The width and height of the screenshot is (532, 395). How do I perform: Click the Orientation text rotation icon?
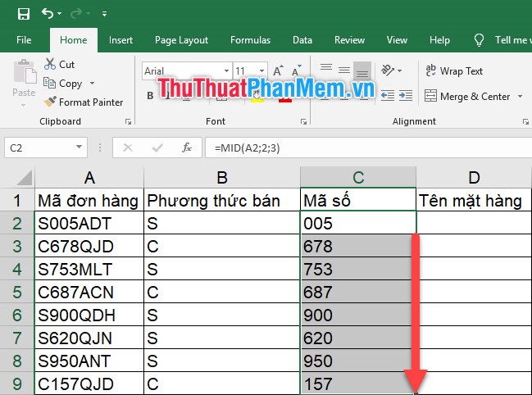(x=388, y=70)
